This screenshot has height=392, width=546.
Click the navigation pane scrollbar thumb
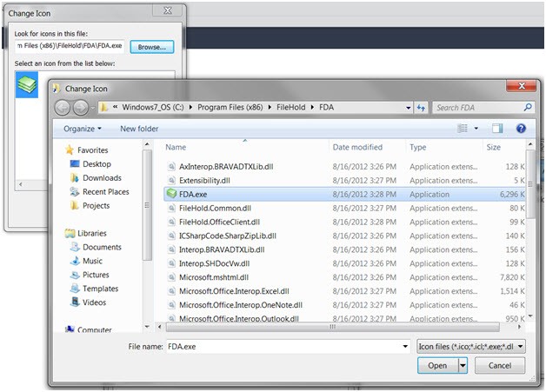[147, 205]
